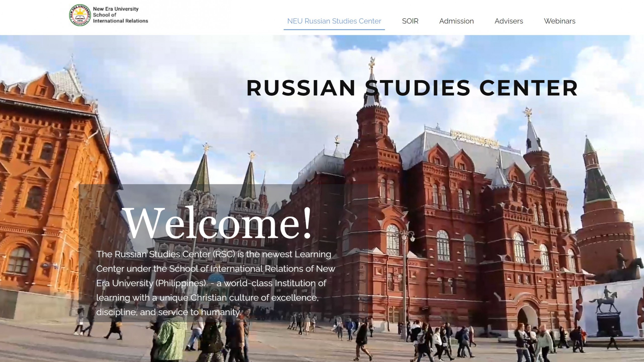
Task: Go to the Admission page
Action: [x=456, y=21]
